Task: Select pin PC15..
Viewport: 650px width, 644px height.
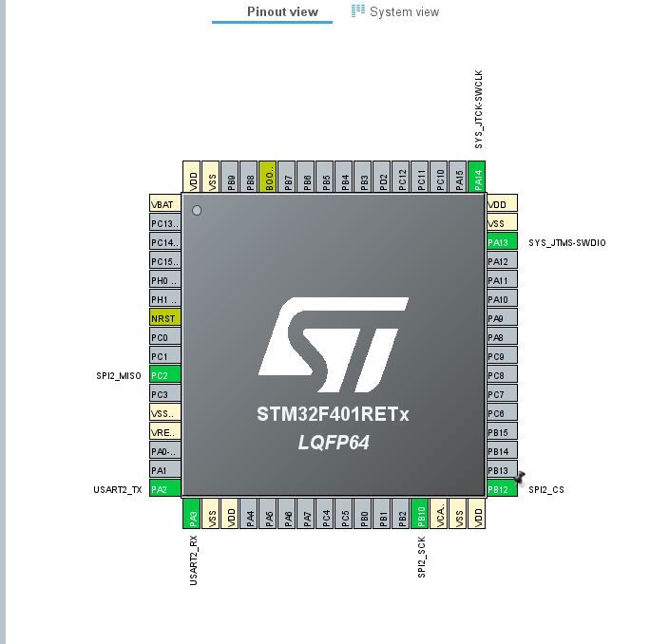Action: point(165,261)
